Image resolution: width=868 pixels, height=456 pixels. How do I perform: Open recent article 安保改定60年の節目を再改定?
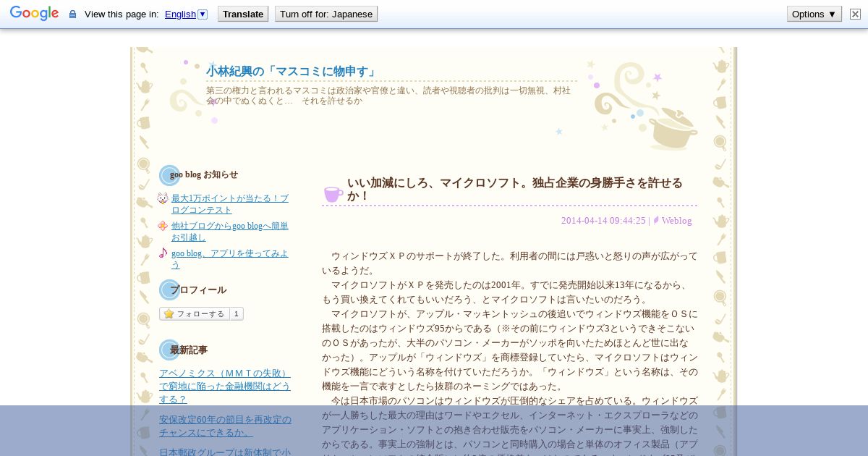click(225, 426)
